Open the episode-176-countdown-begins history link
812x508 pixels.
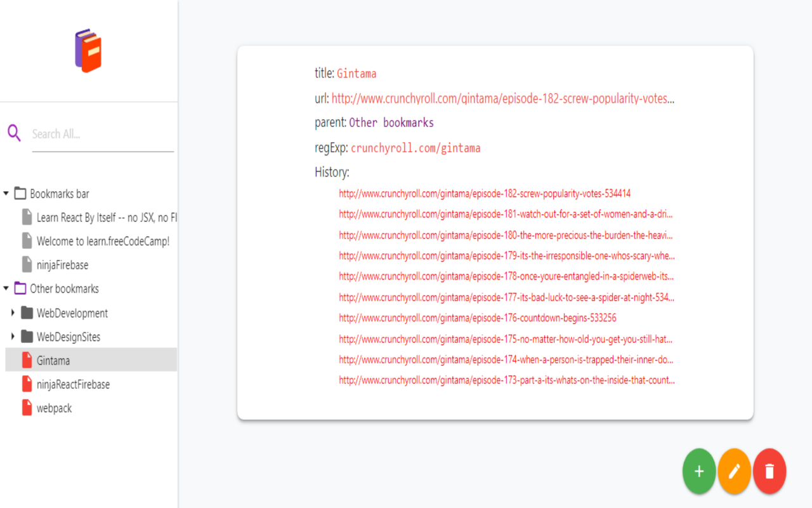click(x=478, y=317)
